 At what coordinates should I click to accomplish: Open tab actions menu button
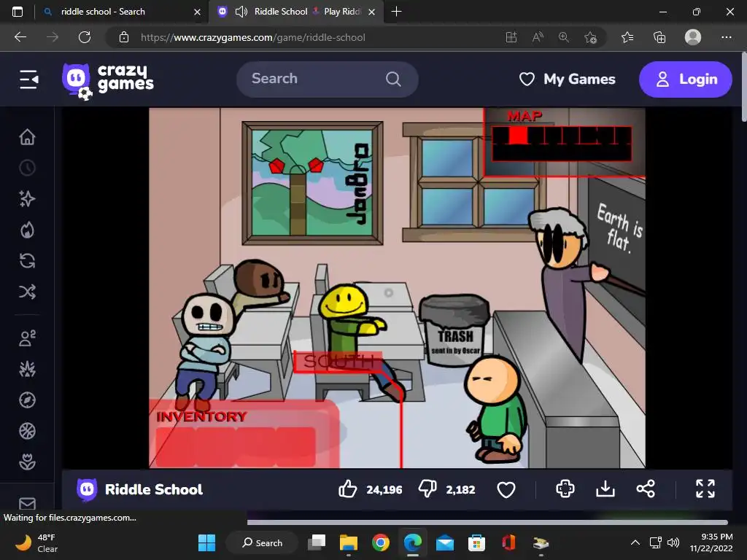pos(18,12)
